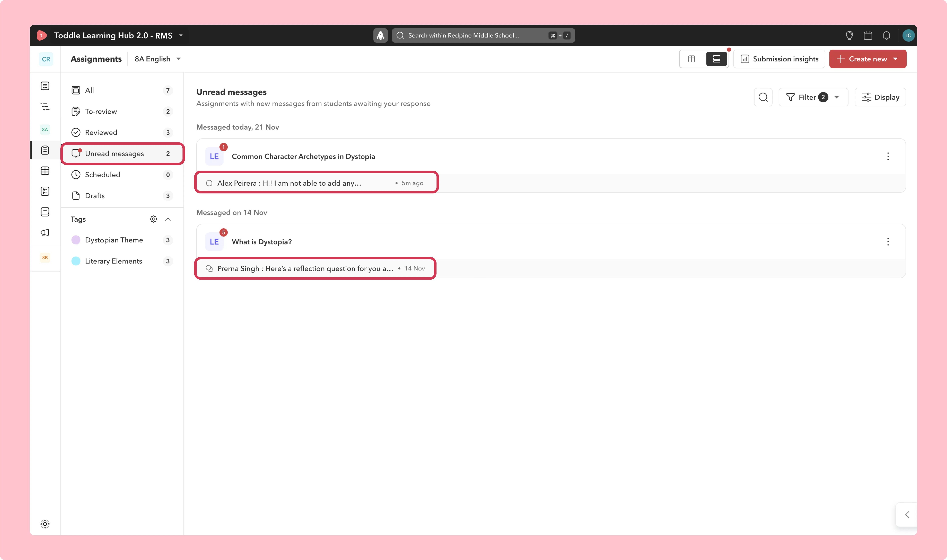
Task: Open the What is Dystopia? assignment
Action: coord(262,242)
